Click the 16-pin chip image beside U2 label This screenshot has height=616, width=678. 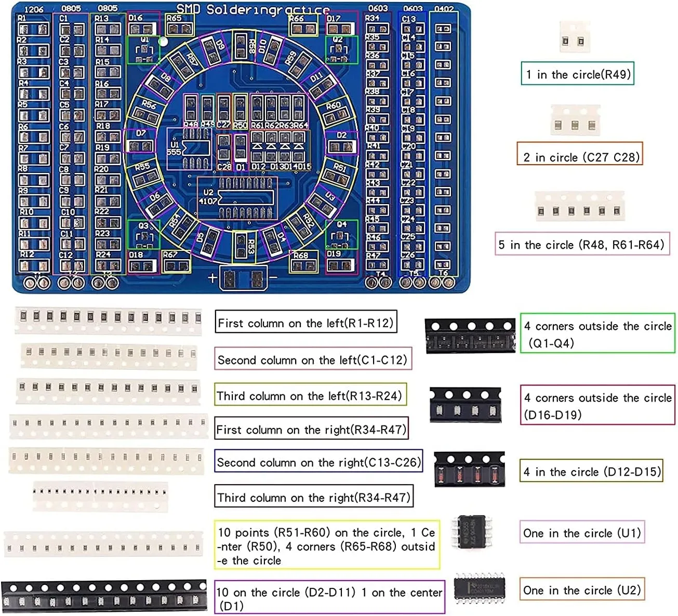tap(480, 589)
